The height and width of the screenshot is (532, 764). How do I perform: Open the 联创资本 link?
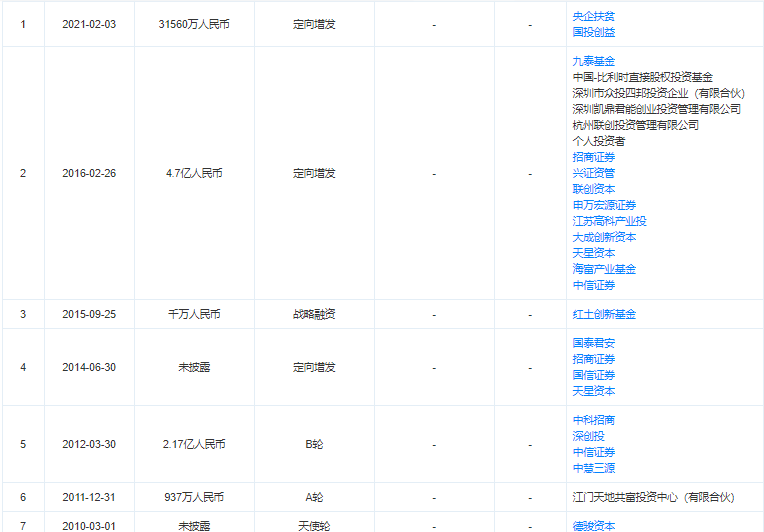[593, 189]
